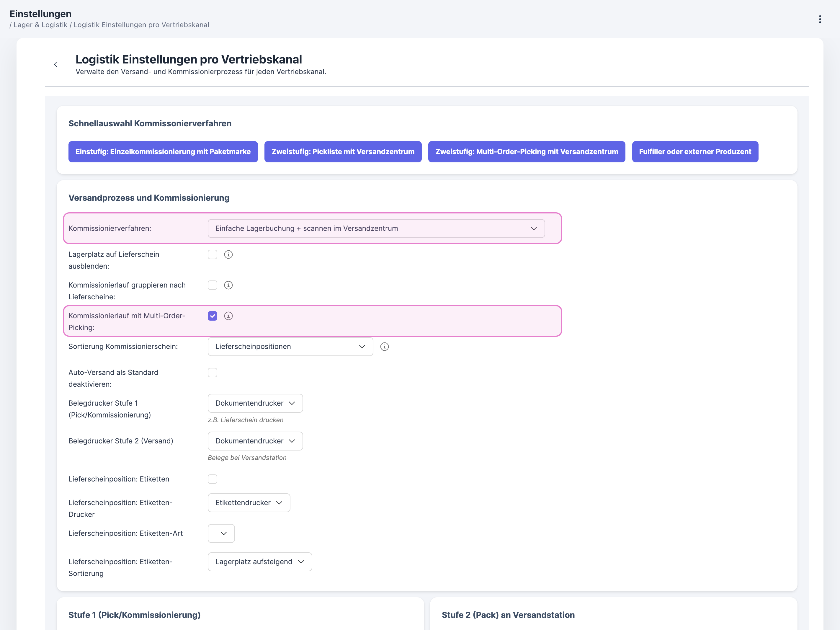840x630 pixels.
Task: Open Belegdrucker Stufe 2 (Versand) dropdown
Action: point(255,441)
